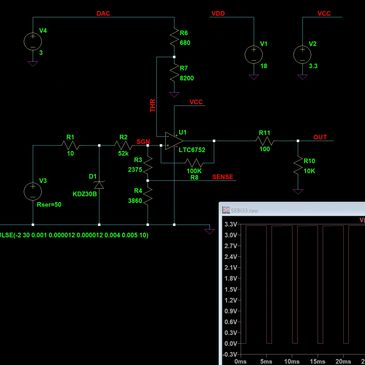Click the 10ms time axis label
Image resolution: width=365 pixels, height=365 pixels.
coord(292,361)
